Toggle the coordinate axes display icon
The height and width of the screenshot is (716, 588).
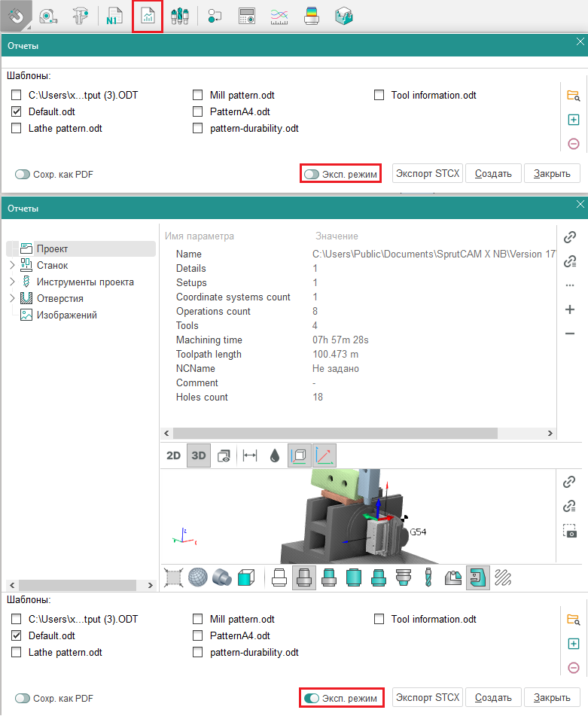click(x=324, y=455)
